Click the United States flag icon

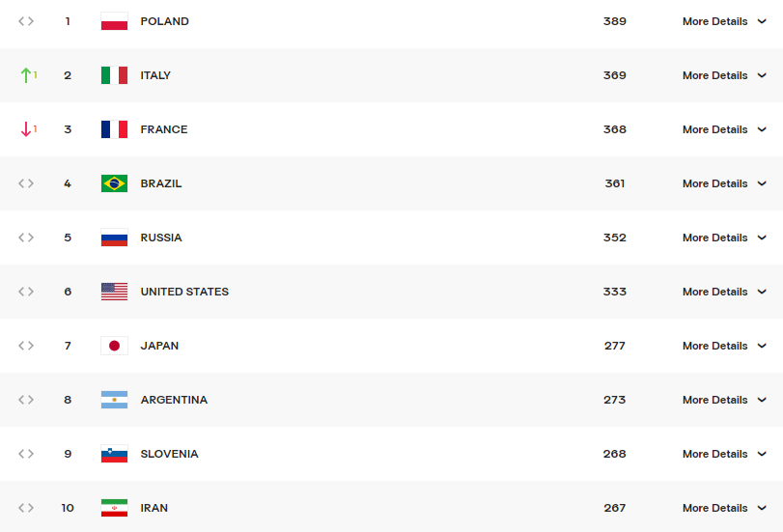(114, 292)
